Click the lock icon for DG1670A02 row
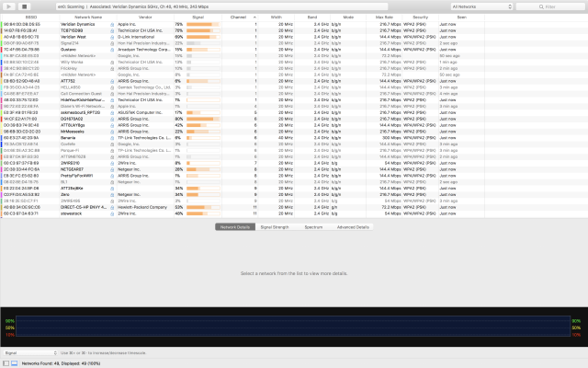588x368 pixels. pos(112,119)
